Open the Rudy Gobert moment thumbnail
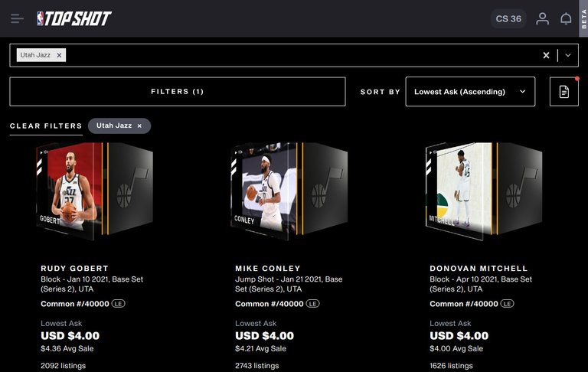This screenshot has width=588, height=372. coord(95,191)
